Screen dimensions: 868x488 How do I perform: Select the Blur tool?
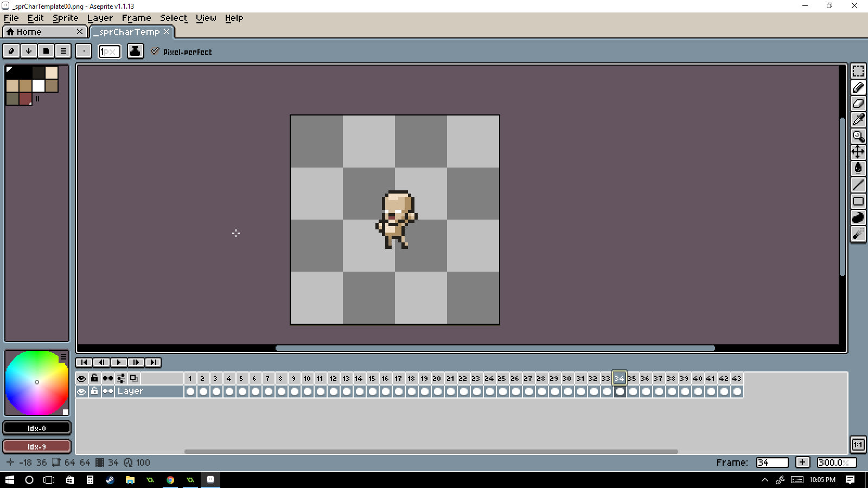pos(858,234)
